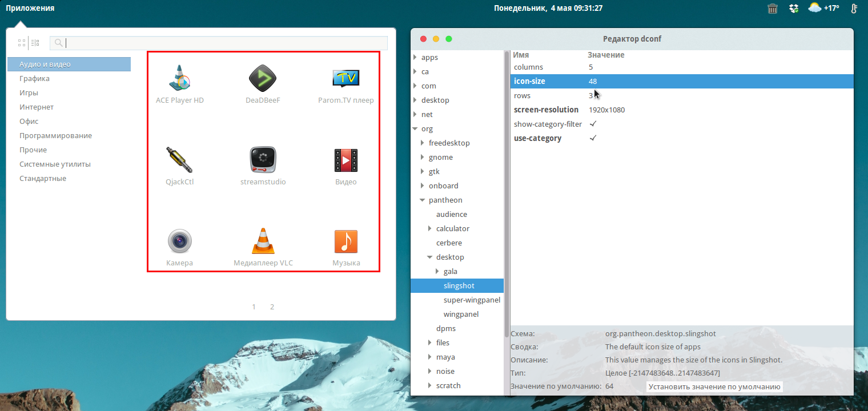868x411 pixels.
Task: Launch streamstudio app icon
Action: click(x=263, y=160)
